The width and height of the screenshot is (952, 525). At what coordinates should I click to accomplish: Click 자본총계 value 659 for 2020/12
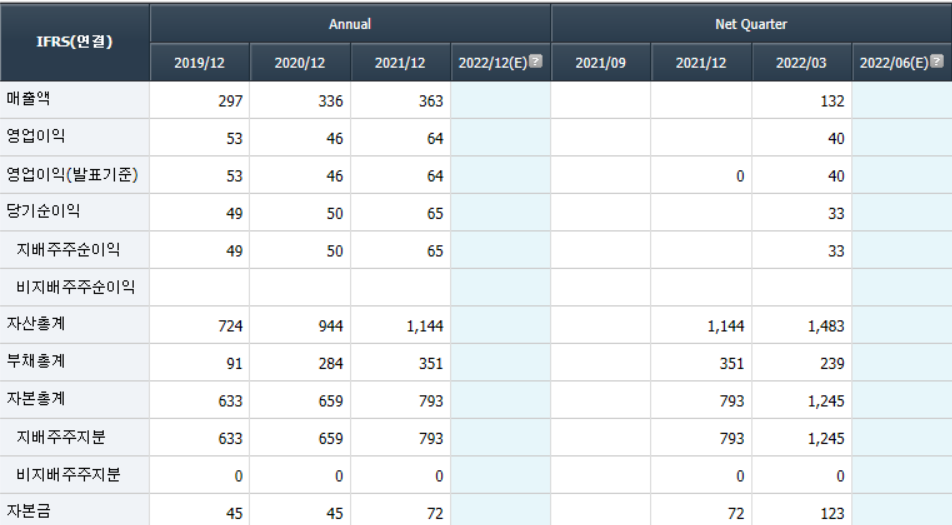330,401
